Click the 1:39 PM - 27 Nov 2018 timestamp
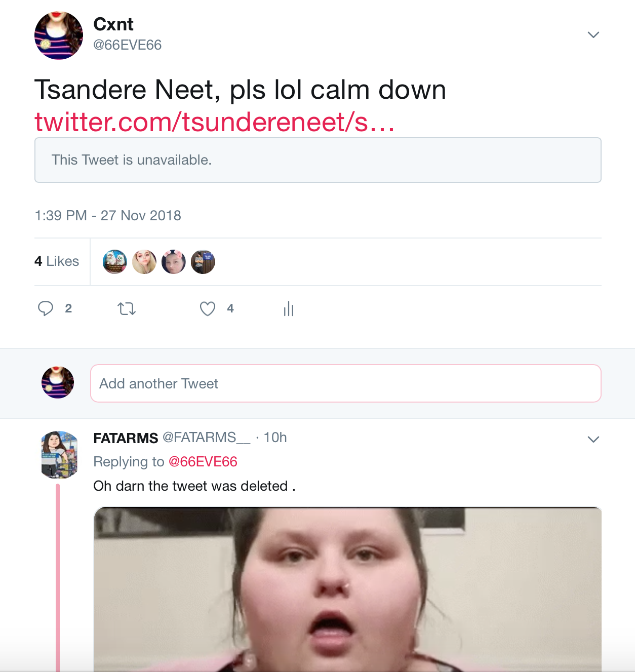Image resolution: width=635 pixels, height=672 pixels. tap(108, 216)
